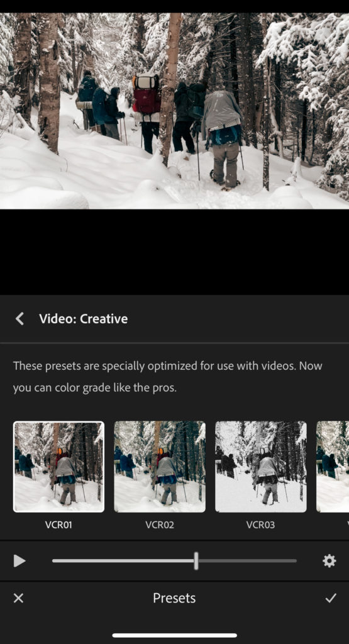Click the presets description text
The width and height of the screenshot is (349, 644).
click(167, 377)
